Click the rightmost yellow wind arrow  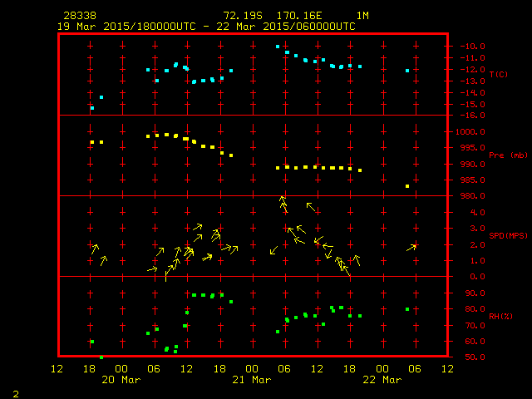pos(411,247)
